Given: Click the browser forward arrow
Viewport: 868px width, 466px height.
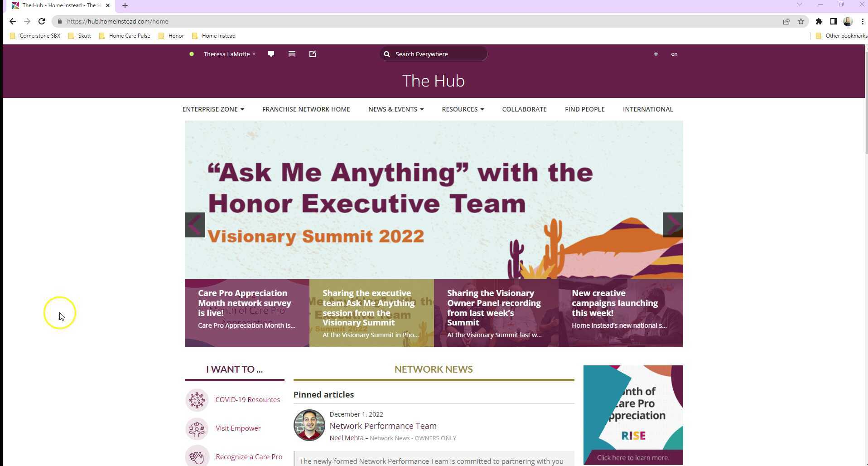Looking at the screenshot, I should coord(27,21).
